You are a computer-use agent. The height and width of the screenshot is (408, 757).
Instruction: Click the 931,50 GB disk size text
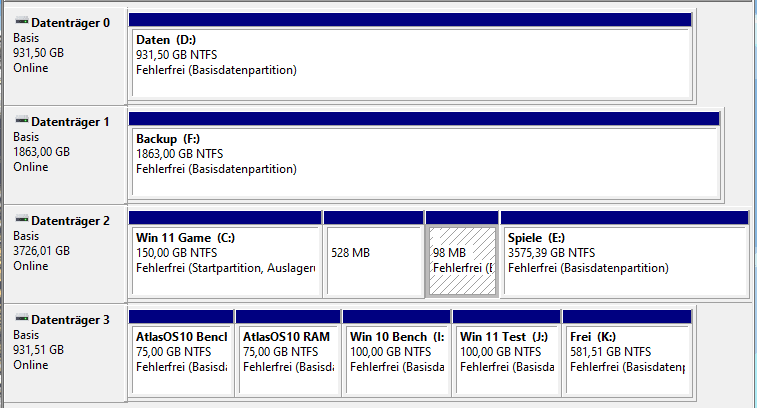click(39, 53)
